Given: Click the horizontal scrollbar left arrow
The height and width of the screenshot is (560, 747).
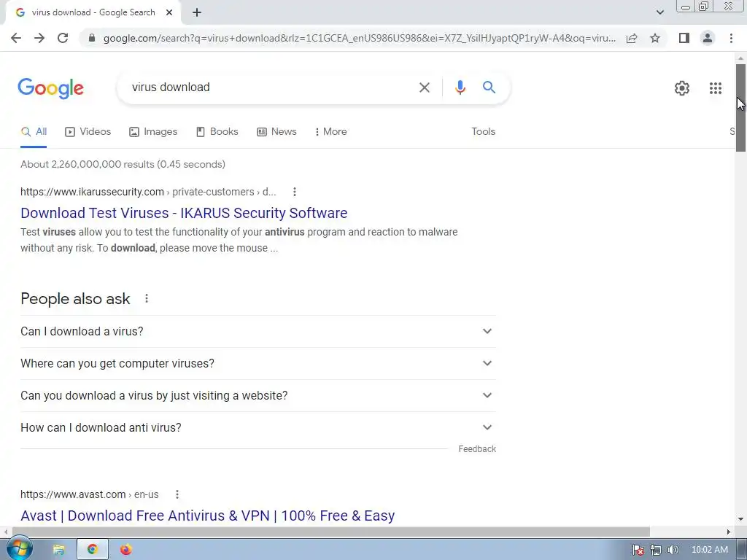Looking at the screenshot, I should click(x=6, y=532).
